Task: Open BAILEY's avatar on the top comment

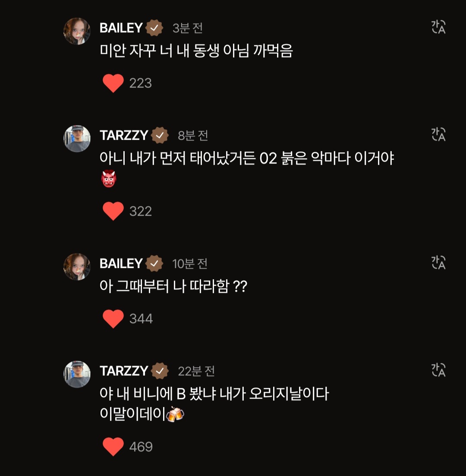Action: pos(77,31)
